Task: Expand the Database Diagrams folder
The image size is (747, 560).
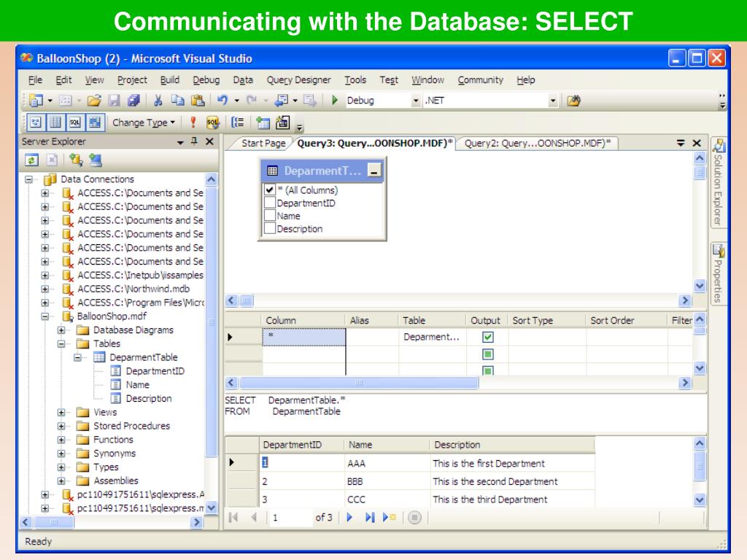Action: (61, 330)
